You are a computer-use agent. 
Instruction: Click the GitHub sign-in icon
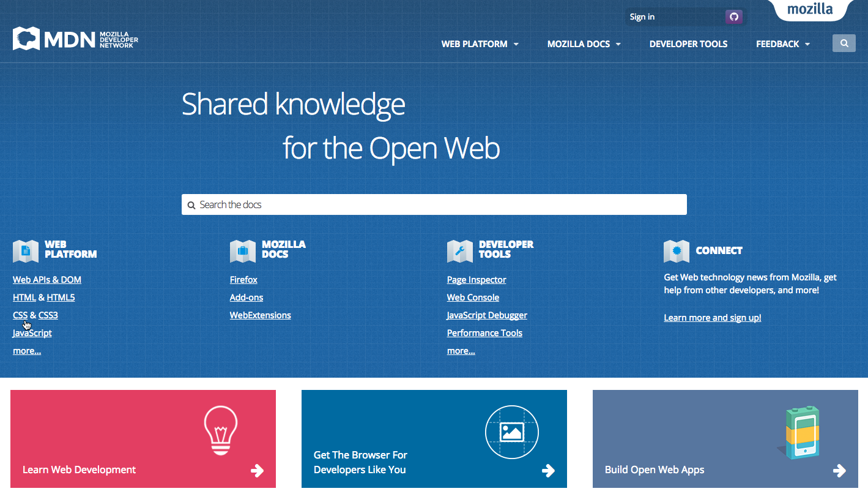pyautogui.click(x=733, y=17)
